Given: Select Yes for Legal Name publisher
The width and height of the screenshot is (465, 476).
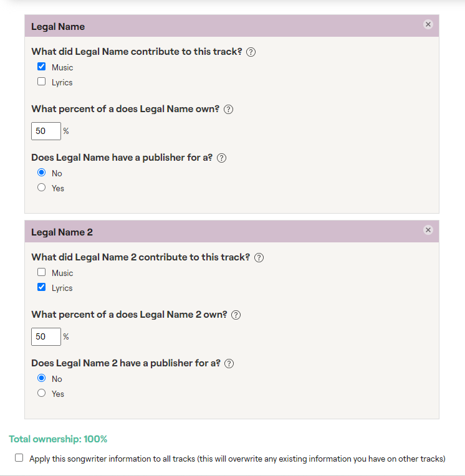Looking at the screenshot, I should coord(41,188).
